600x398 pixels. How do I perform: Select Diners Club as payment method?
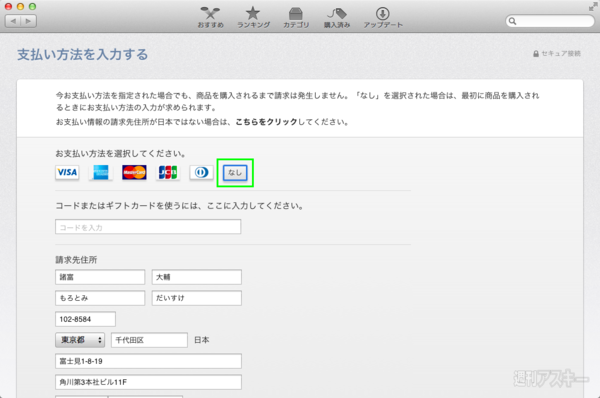tap(201, 172)
